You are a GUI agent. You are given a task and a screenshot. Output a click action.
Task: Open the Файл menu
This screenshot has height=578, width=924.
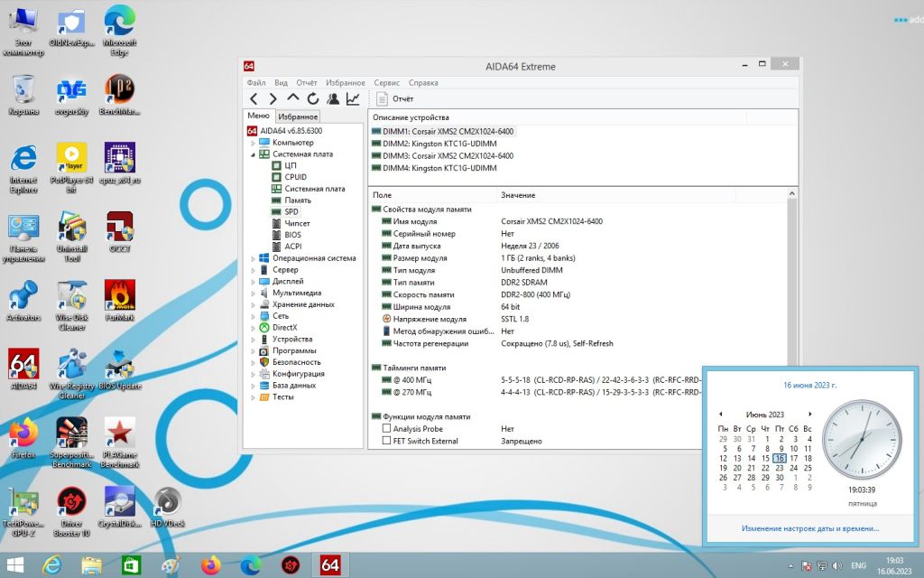pos(255,82)
